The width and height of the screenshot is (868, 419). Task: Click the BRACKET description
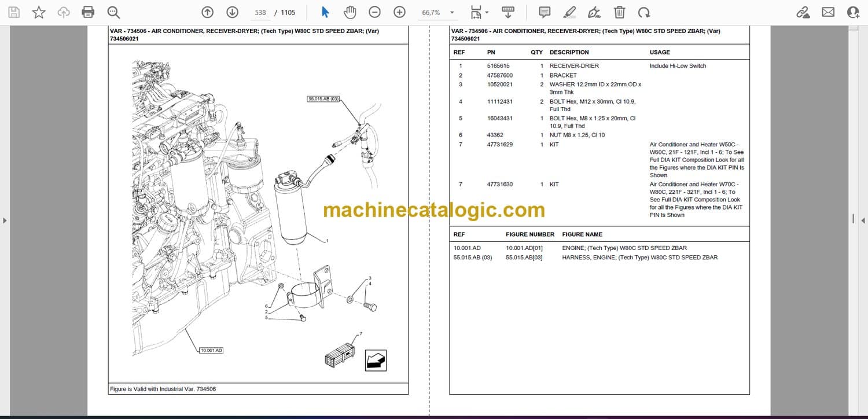click(x=563, y=75)
